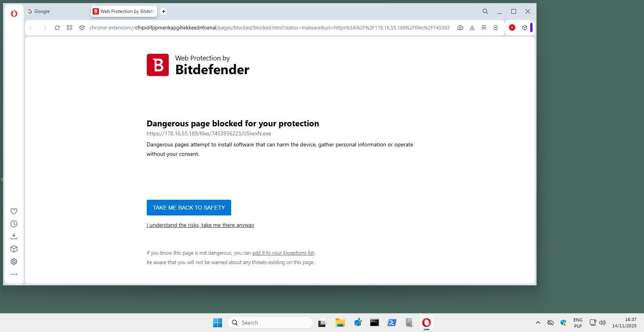Open the Speed Dial start page icon
The height and width of the screenshot is (332, 644).
coord(69,27)
